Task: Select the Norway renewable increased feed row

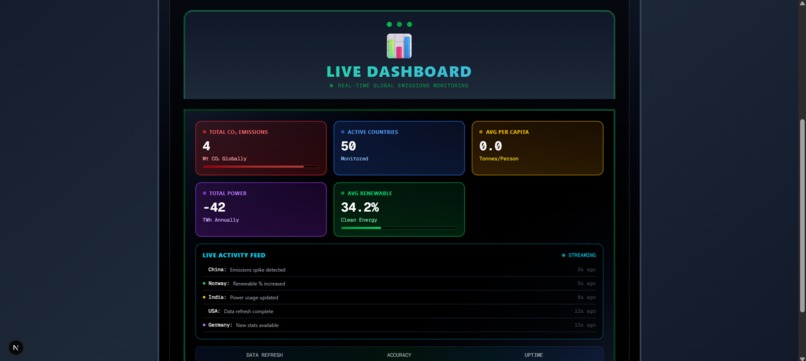Action: (399, 283)
